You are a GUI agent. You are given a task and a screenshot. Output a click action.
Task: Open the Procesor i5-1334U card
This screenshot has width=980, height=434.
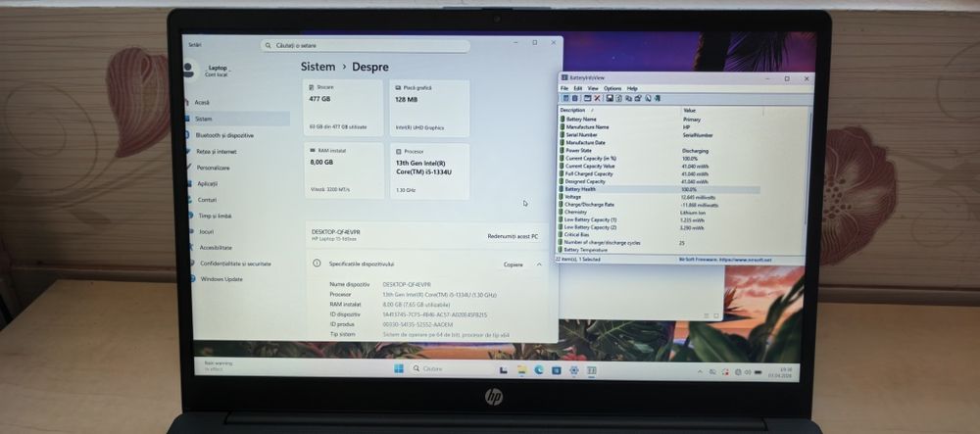[429, 170]
